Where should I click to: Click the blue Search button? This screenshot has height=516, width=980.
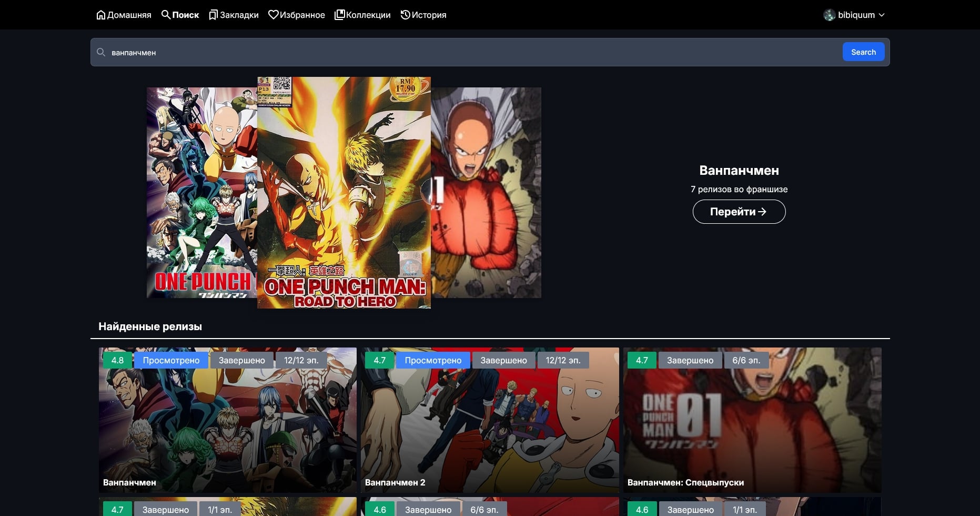(863, 52)
